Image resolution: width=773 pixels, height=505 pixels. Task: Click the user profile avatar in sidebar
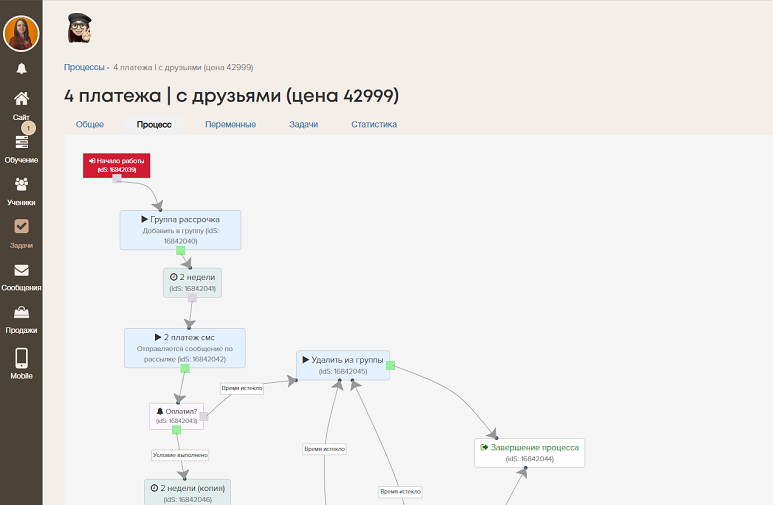(x=21, y=33)
